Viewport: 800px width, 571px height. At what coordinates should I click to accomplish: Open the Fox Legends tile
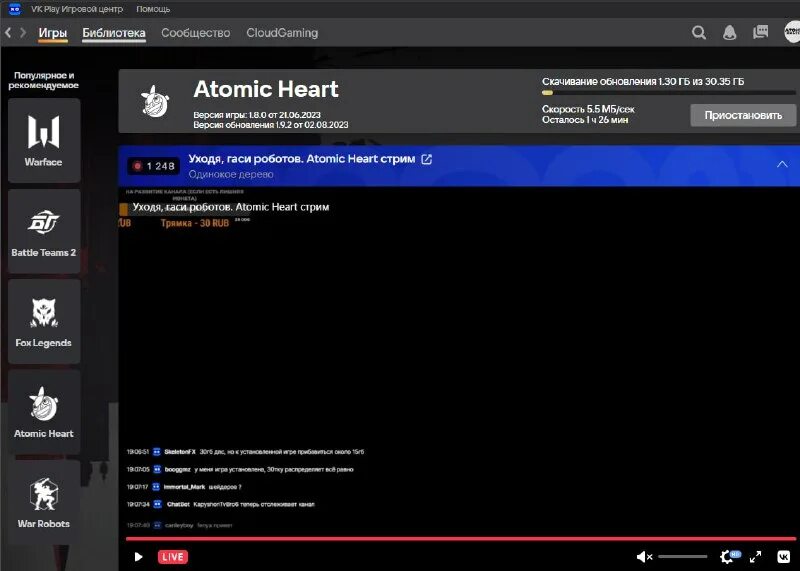[x=44, y=321]
